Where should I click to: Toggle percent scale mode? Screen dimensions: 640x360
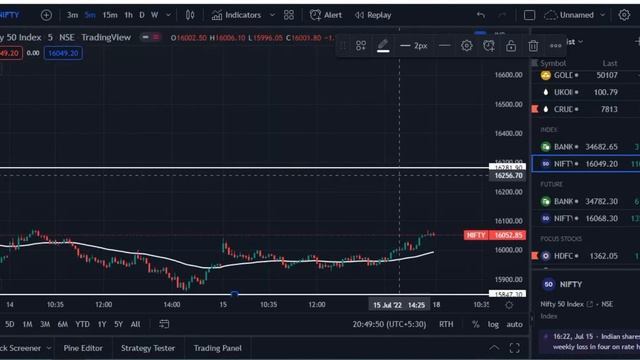pyautogui.click(x=476, y=324)
